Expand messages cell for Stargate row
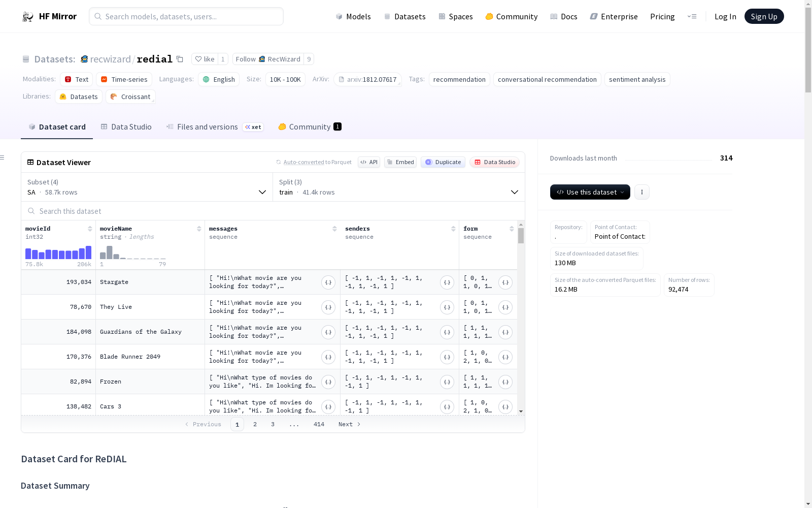 [x=328, y=282]
